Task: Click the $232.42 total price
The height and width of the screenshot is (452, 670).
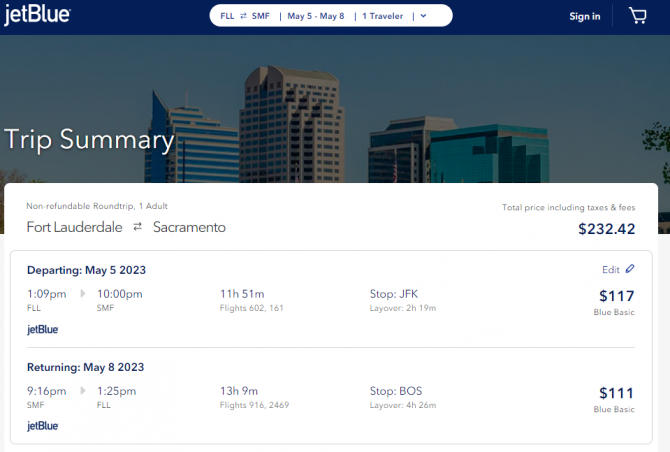Action: [606, 229]
